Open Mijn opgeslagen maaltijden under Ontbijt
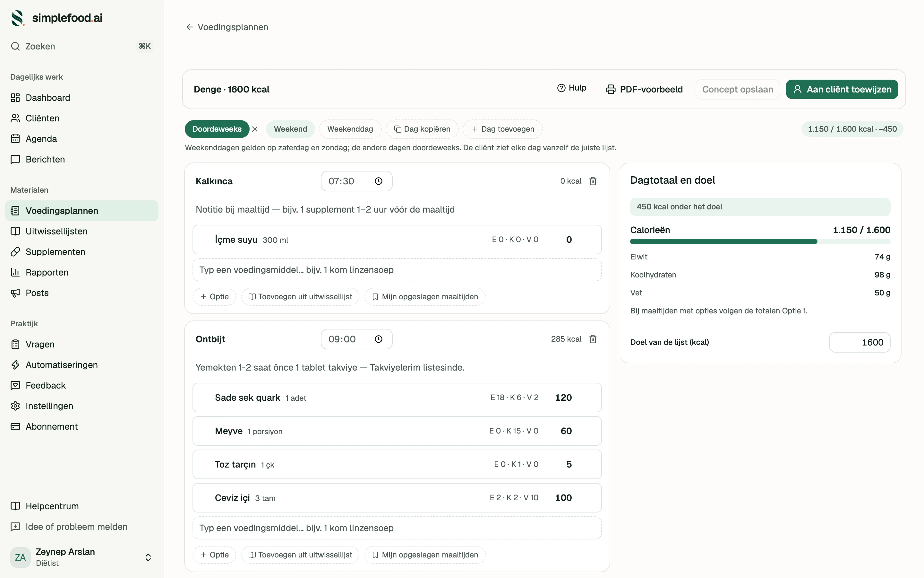 tap(424, 555)
